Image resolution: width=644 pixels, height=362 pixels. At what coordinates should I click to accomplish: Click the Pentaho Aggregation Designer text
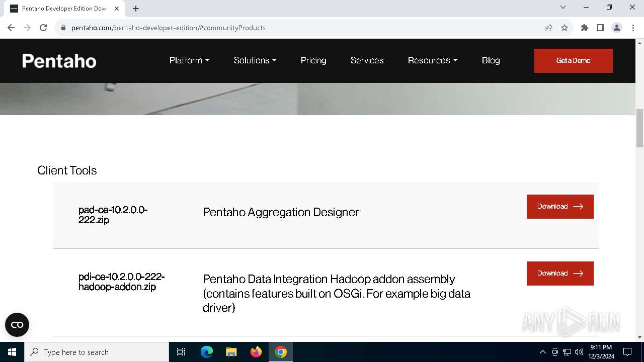point(281,212)
